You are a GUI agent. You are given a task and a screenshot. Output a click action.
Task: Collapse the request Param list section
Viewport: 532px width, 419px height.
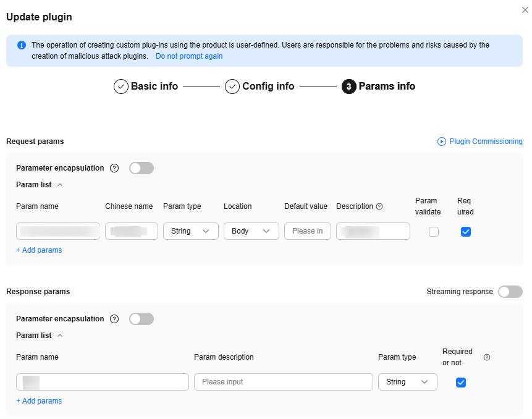coord(60,185)
